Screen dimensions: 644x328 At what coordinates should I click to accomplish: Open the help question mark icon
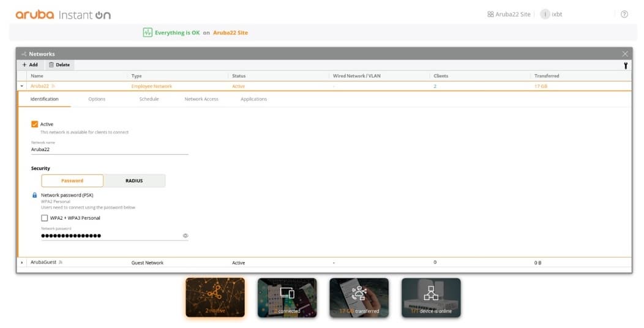point(624,14)
